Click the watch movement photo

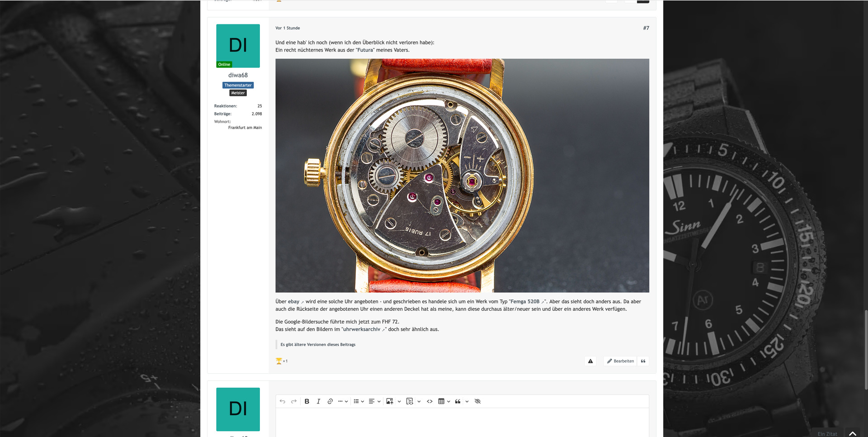(x=462, y=176)
